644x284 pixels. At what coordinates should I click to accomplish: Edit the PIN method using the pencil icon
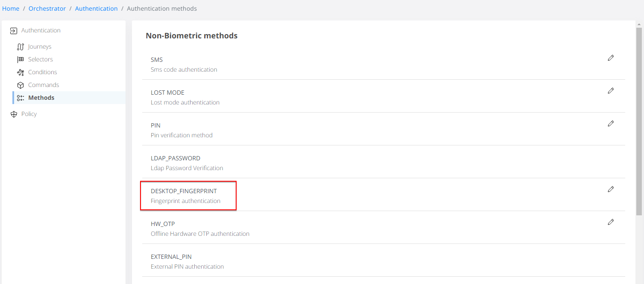(x=611, y=123)
